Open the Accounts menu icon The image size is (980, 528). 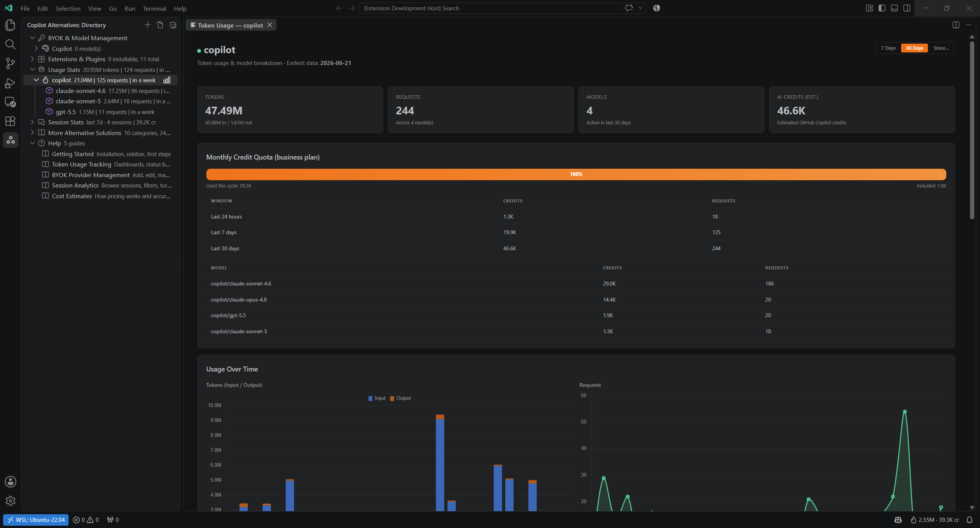click(x=10, y=481)
